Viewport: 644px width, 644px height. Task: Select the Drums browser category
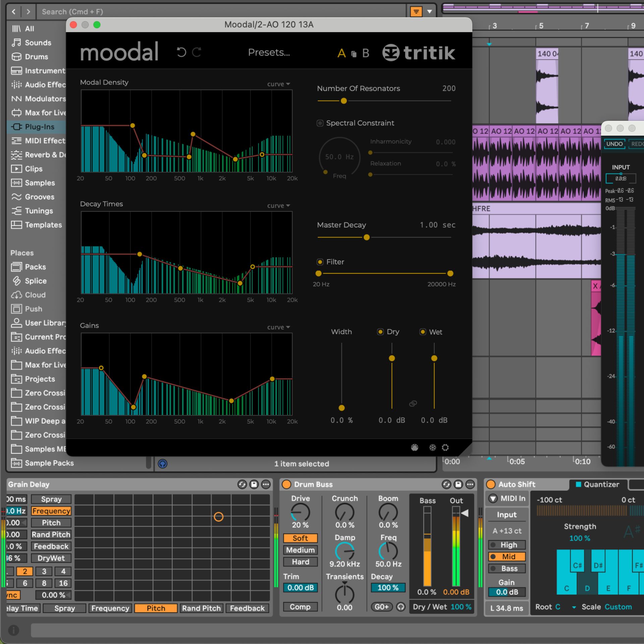(x=37, y=57)
